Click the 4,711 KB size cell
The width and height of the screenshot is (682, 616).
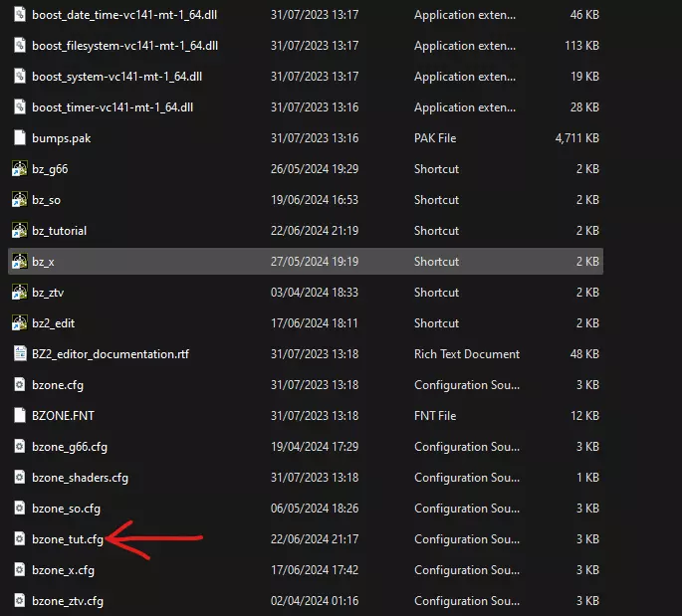577,137
